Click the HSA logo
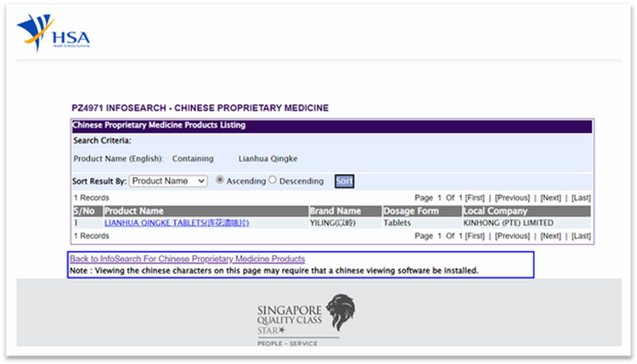Image resolution: width=637 pixels, height=364 pixels. [x=54, y=33]
